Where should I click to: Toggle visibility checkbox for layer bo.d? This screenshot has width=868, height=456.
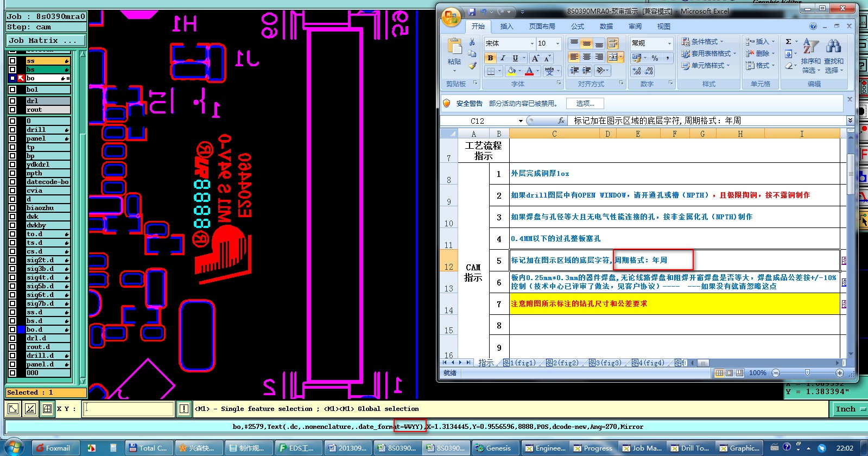pyautogui.click(x=12, y=330)
